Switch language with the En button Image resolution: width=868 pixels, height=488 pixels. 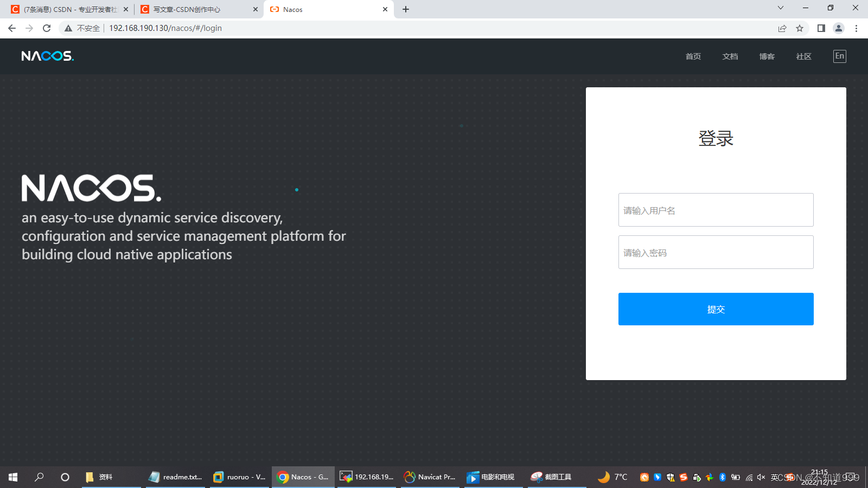pos(840,56)
